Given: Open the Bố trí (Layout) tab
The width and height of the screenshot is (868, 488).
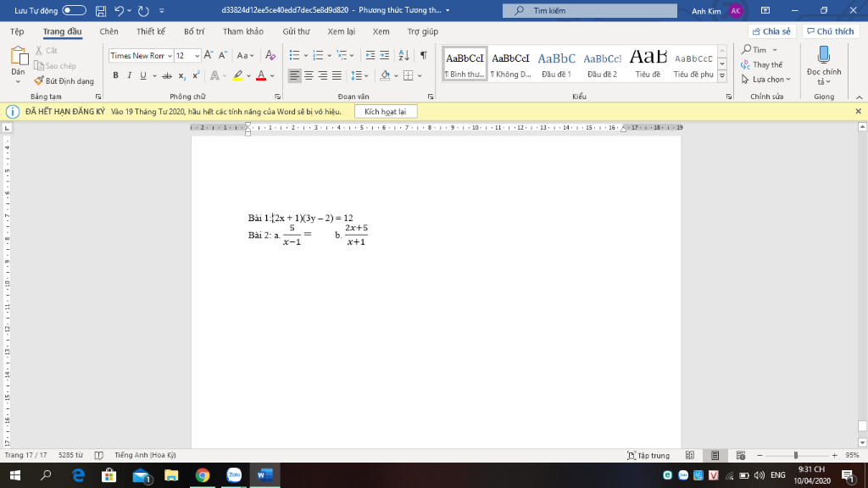Looking at the screenshot, I should [194, 31].
